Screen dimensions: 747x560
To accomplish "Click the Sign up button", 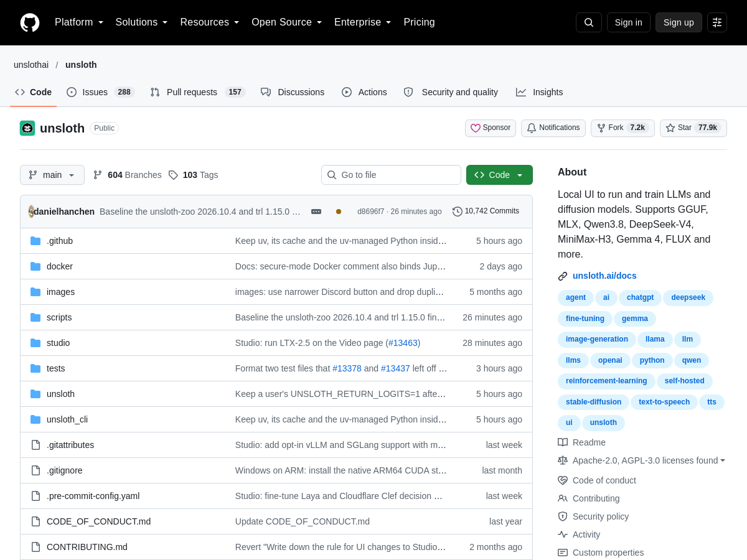I will [x=679, y=22].
